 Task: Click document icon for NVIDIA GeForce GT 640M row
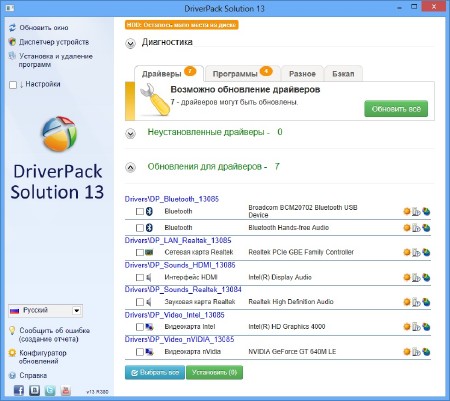click(x=416, y=352)
